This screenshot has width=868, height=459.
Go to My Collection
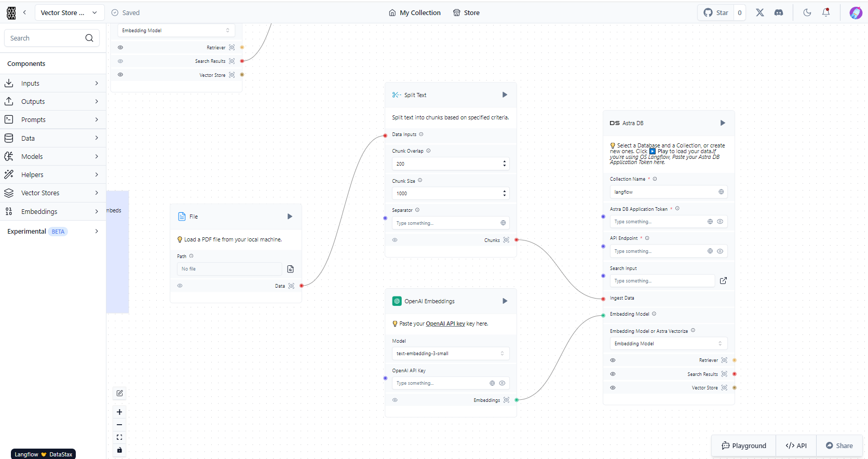coord(415,12)
